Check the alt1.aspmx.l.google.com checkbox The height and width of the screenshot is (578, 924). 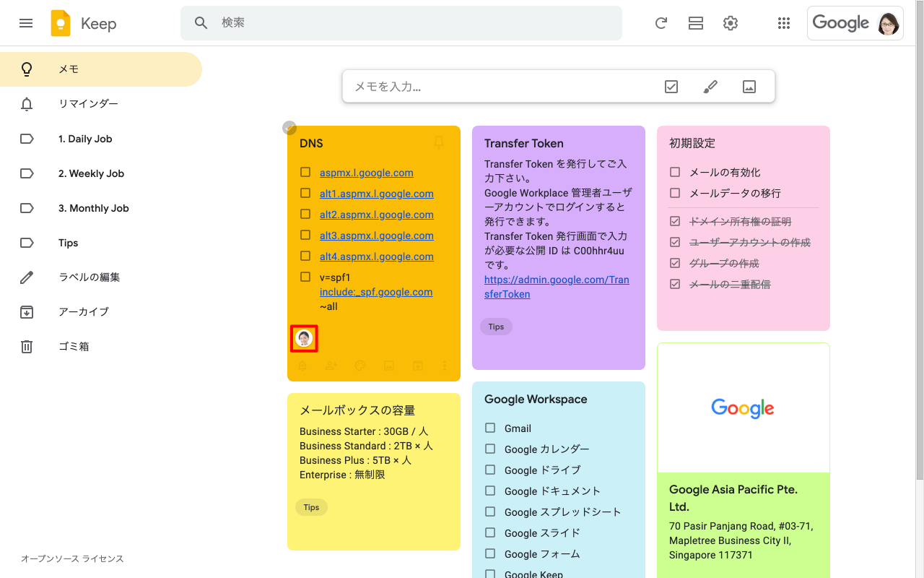pyautogui.click(x=305, y=194)
